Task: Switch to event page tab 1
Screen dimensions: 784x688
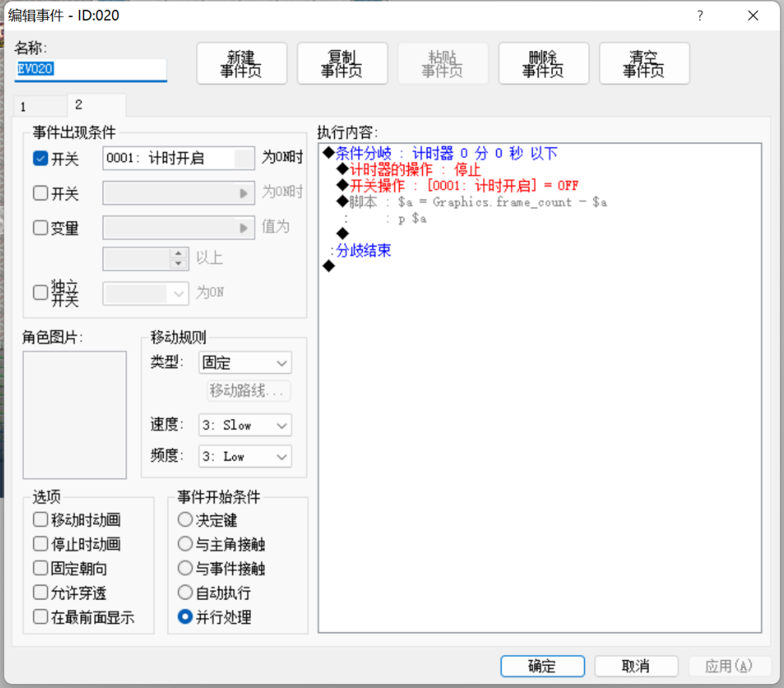Action: 40,106
